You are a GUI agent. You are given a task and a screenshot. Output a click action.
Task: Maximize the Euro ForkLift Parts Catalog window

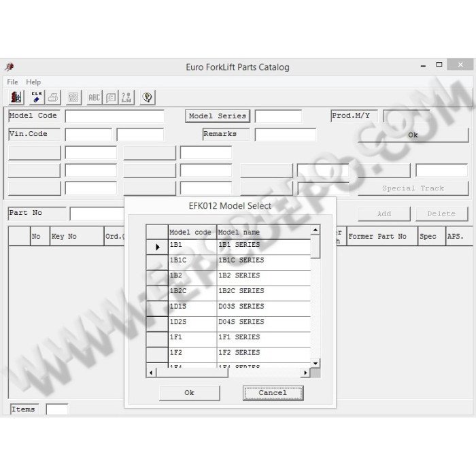point(439,65)
